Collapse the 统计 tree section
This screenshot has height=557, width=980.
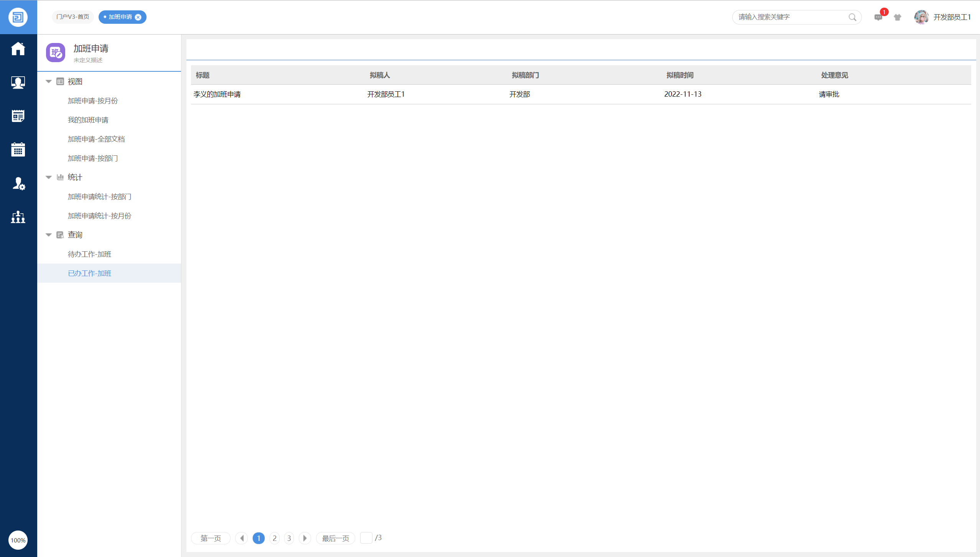click(x=49, y=177)
